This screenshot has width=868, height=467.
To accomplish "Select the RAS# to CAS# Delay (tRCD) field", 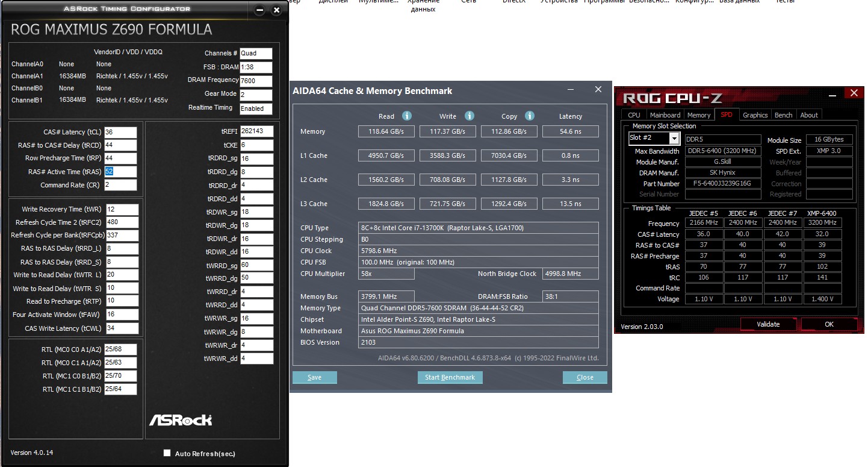I will pyautogui.click(x=120, y=145).
